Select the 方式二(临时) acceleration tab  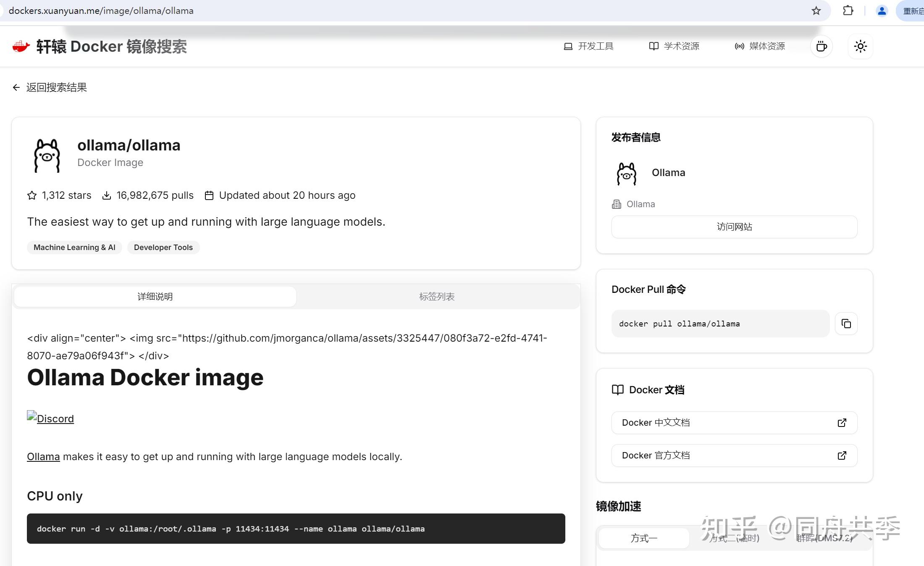(x=734, y=538)
